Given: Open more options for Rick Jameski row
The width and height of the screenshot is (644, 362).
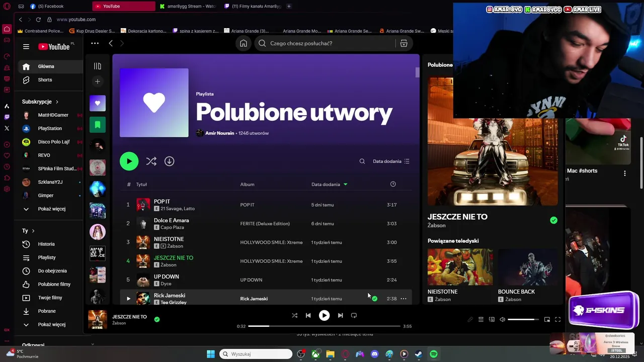Looking at the screenshot, I should (x=404, y=299).
